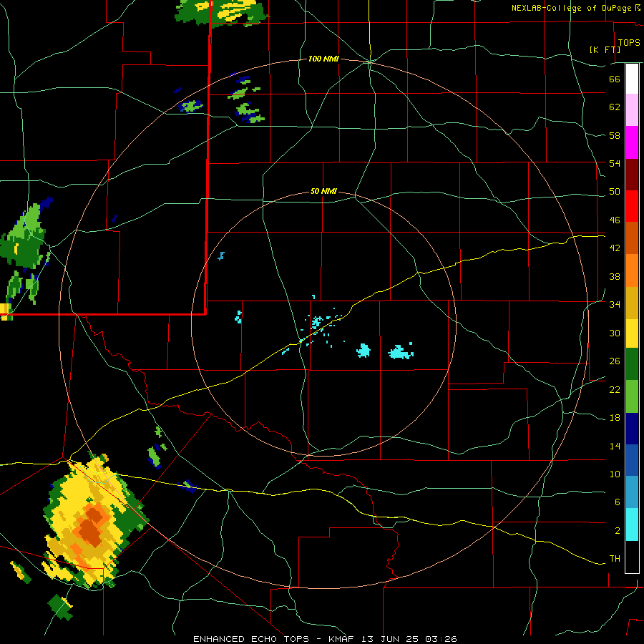Click the yellow legend swatch
This screenshot has width=644, height=644.
[x=632, y=333]
